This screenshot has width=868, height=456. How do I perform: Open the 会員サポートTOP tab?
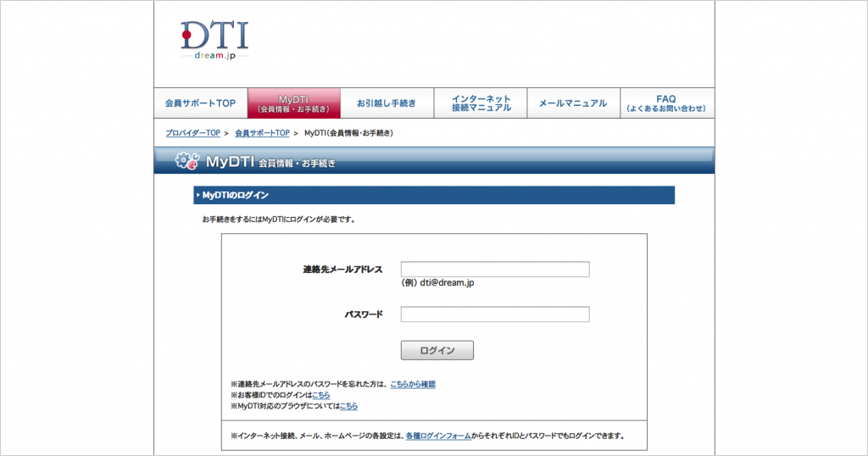click(200, 103)
